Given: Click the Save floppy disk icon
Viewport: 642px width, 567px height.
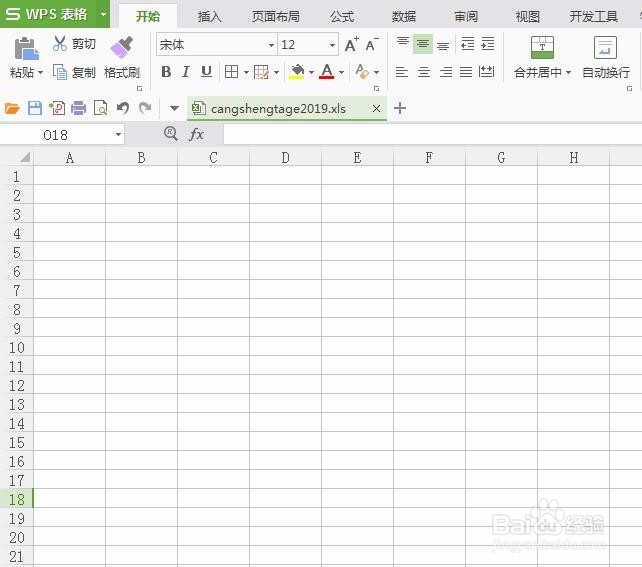Looking at the screenshot, I should pos(35,108).
